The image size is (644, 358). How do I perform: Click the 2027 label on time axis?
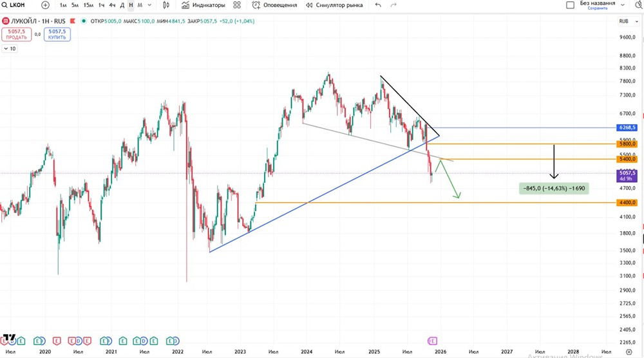click(x=507, y=352)
